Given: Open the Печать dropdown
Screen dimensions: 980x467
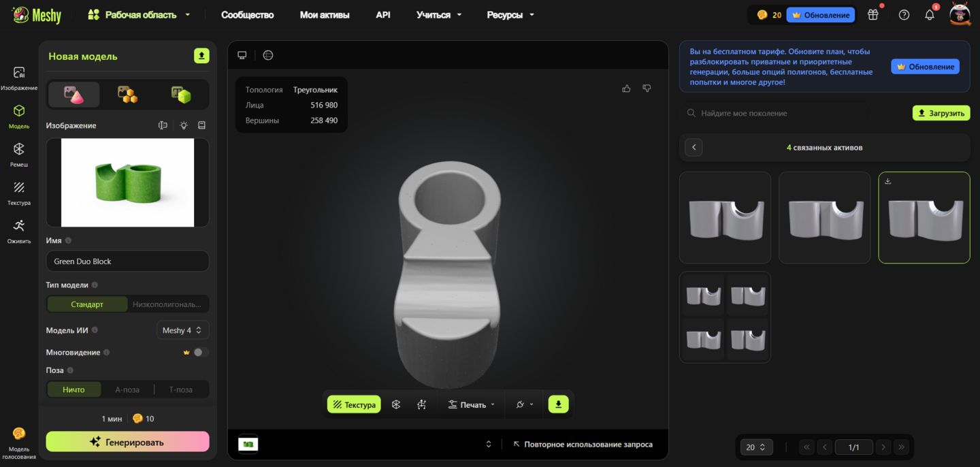Looking at the screenshot, I should pos(471,404).
